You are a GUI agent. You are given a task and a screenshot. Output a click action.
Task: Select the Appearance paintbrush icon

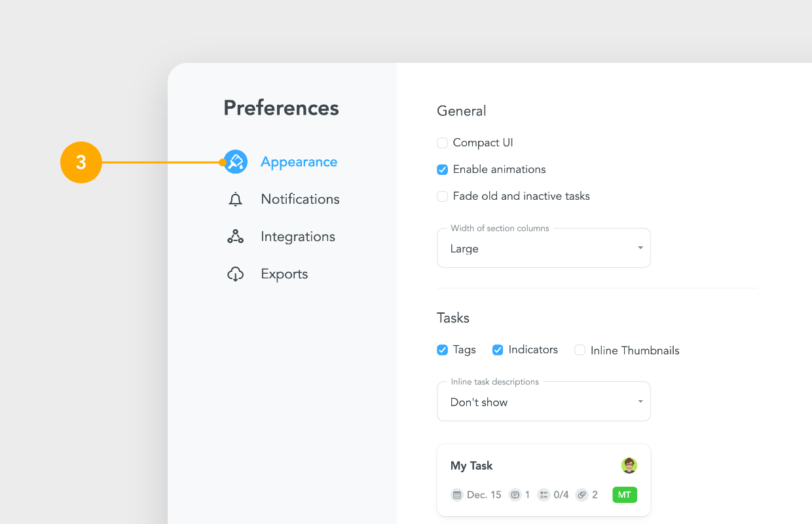coord(235,161)
